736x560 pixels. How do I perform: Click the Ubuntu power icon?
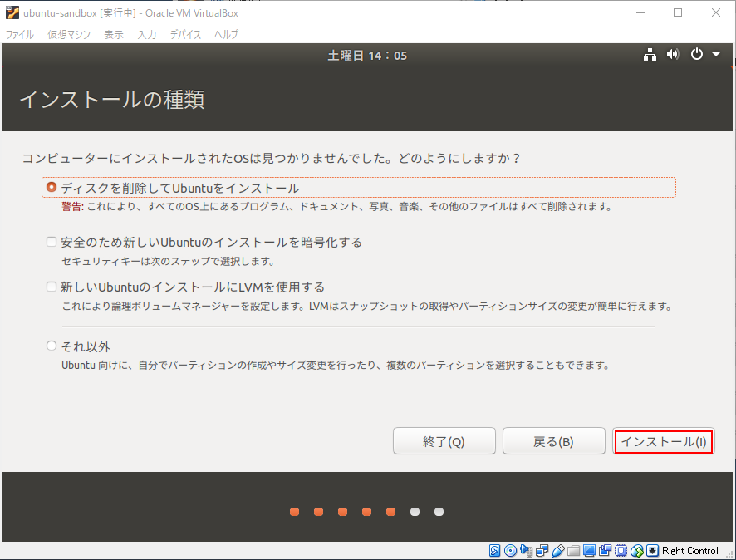(x=697, y=55)
